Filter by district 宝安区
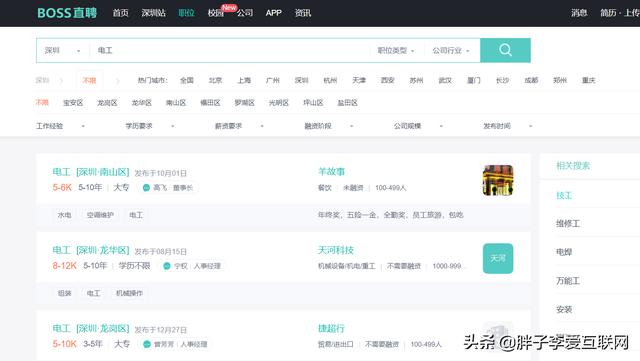The height and width of the screenshot is (361, 640). pos(73,103)
